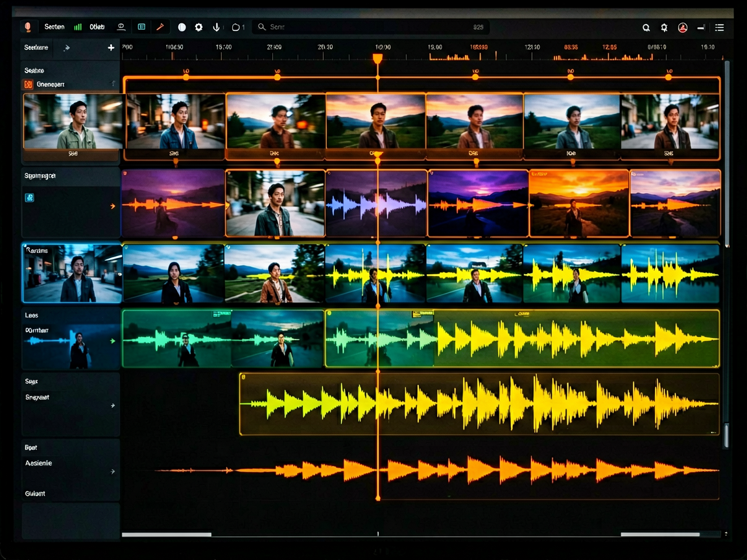Select the orange pen tool

160,27
